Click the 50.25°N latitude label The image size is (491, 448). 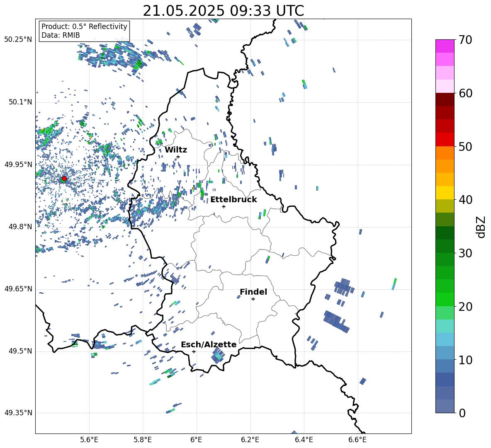coord(18,40)
